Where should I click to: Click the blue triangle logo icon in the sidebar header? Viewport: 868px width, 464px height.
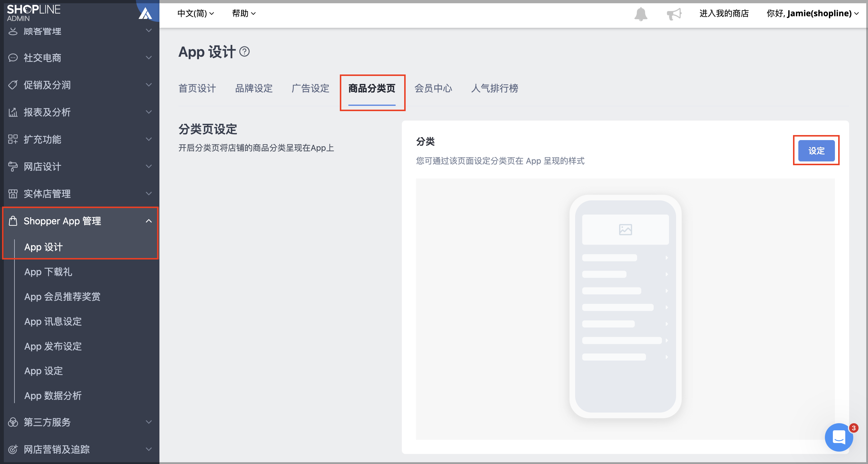pyautogui.click(x=145, y=14)
